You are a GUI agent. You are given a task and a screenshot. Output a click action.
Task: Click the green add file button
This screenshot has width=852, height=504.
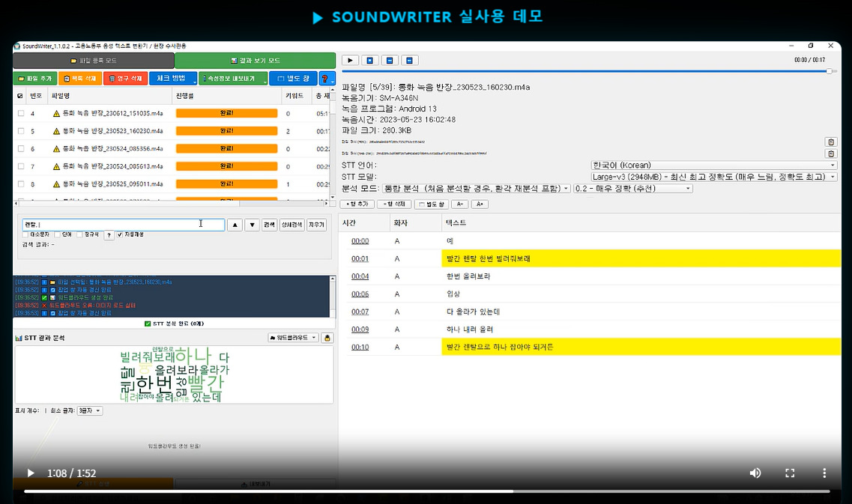click(x=34, y=79)
